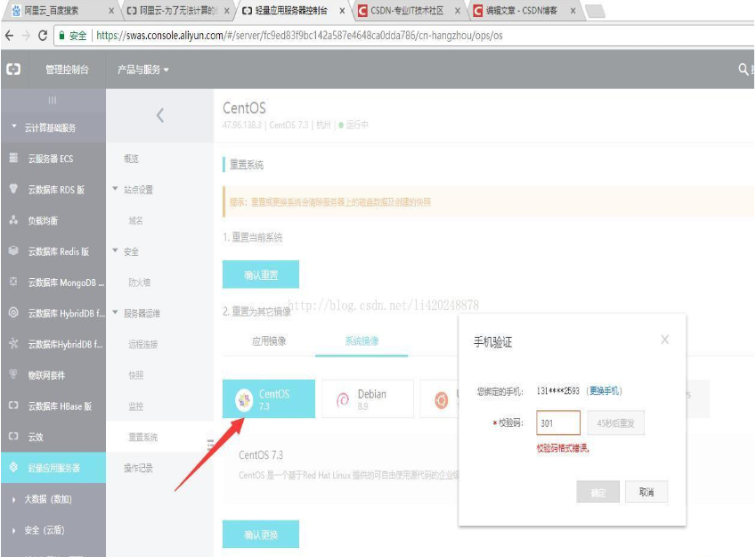The height and width of the screenshot is (557, 756).
Task: Click the second 云数据库HybridDB star icon
Action: 13,343
